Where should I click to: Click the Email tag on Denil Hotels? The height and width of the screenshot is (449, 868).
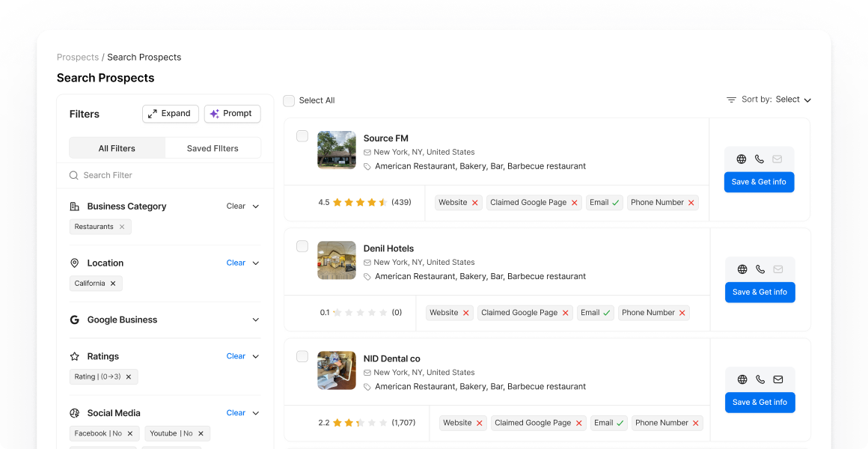[596, 313]
